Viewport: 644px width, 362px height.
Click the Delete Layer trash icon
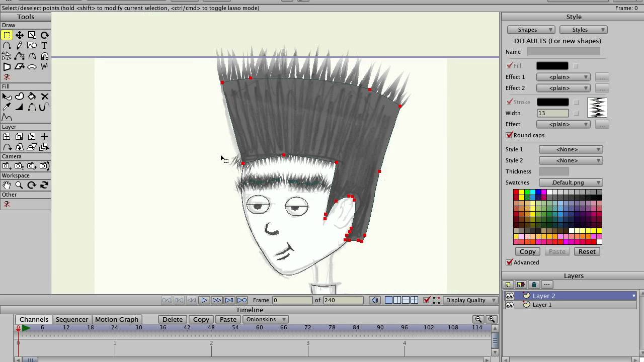[534, 285]
